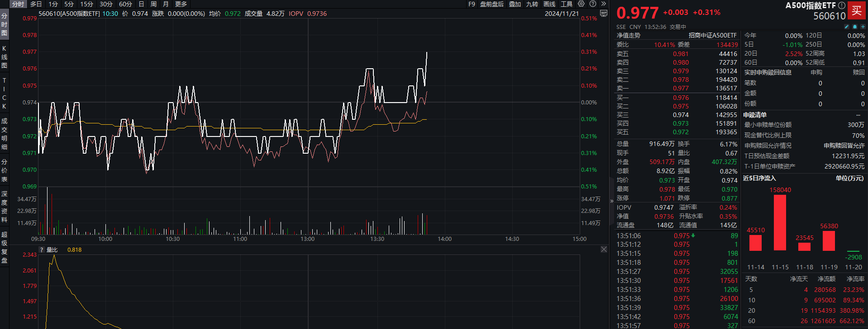
Task: Toggle the 叠加 overlay option
Action: point(515,4)
